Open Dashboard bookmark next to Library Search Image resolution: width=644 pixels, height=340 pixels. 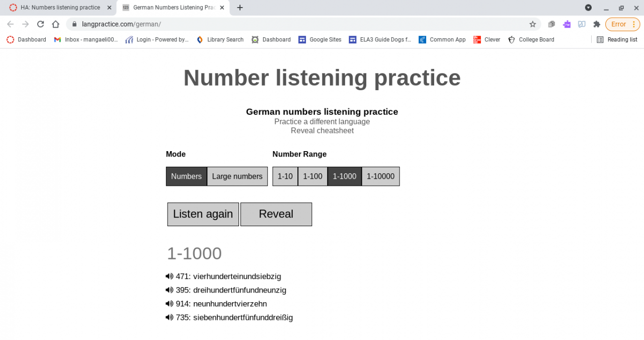pos(271,39)
